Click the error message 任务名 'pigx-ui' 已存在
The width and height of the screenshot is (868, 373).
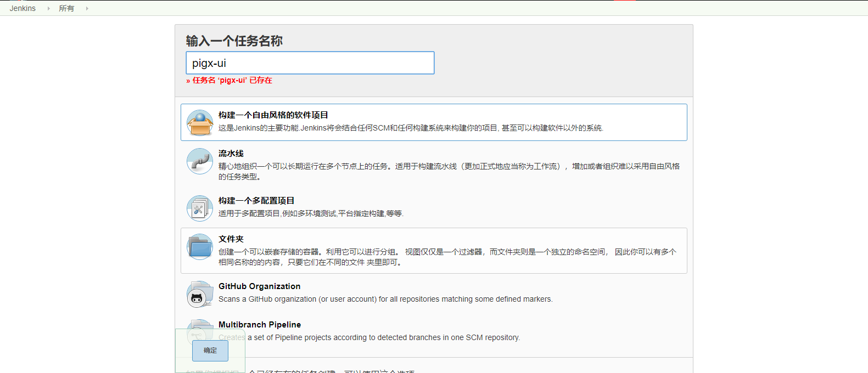(229, 80)
